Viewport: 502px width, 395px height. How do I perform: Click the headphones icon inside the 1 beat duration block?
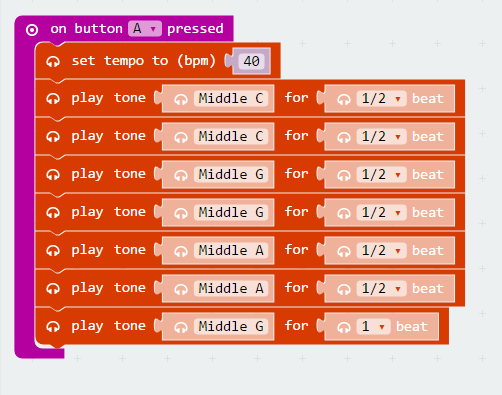344,328
